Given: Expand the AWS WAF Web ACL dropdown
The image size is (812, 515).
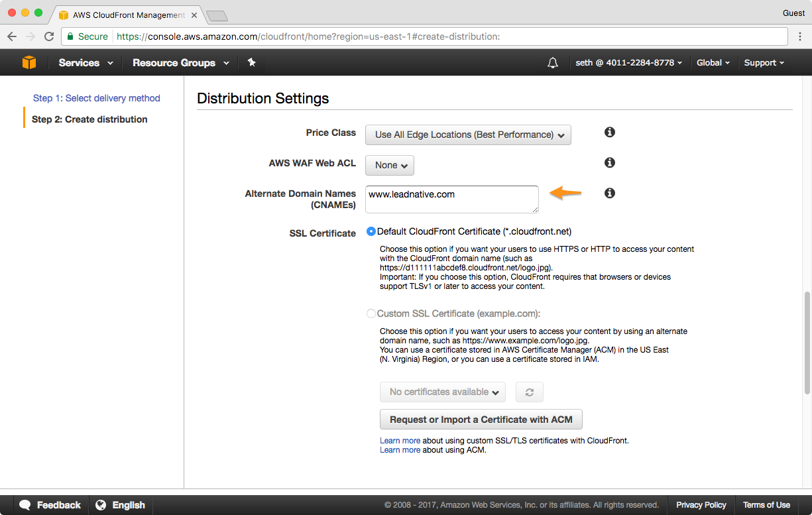Looking at the screenshot, I should click(390, 165).
